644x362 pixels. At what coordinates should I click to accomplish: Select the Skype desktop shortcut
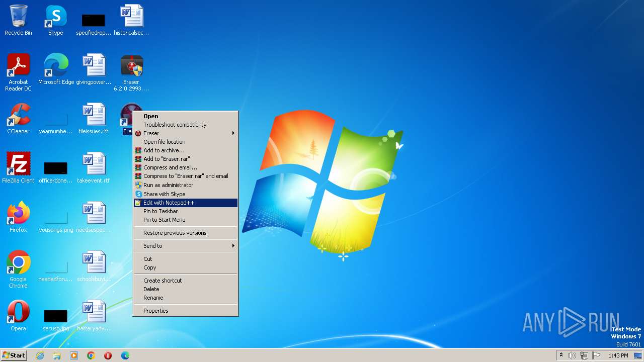click(x=56, y=20)
